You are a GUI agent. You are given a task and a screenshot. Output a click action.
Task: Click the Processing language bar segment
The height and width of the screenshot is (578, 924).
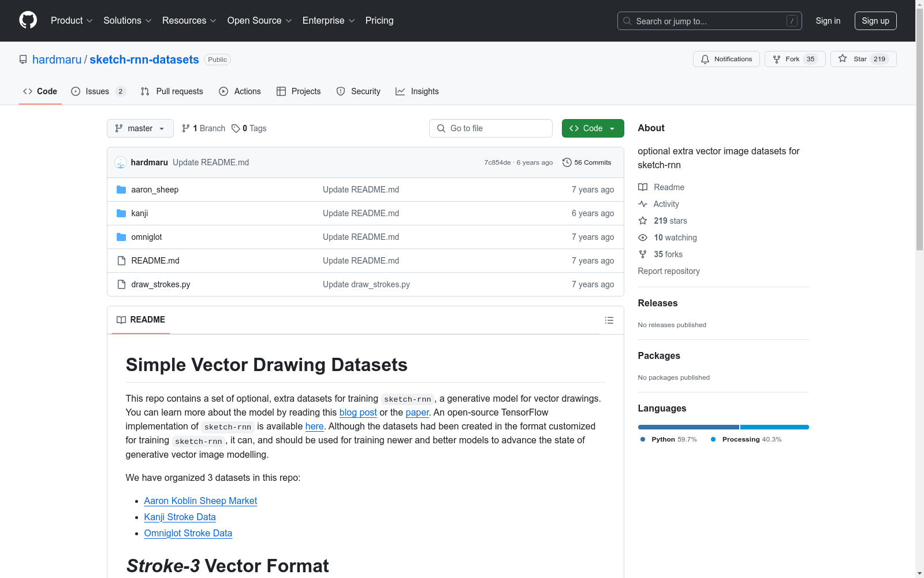[x=774, y=427]
